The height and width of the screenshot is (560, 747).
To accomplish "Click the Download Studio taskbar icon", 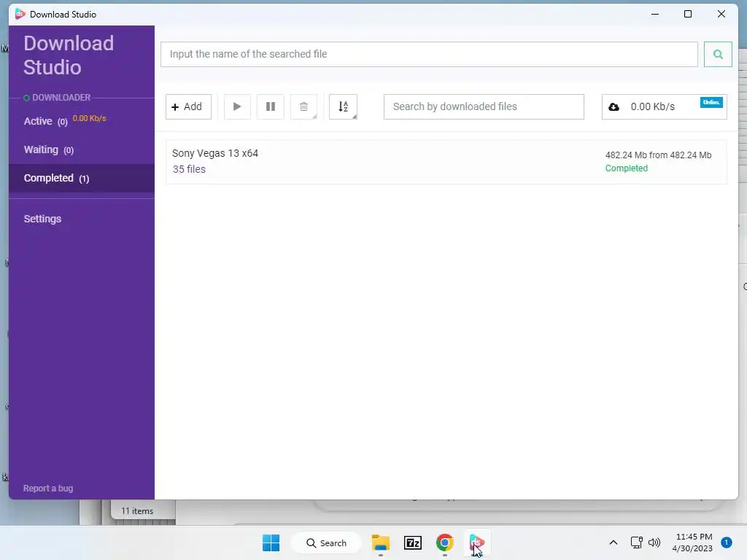I will tap(476, 542).
